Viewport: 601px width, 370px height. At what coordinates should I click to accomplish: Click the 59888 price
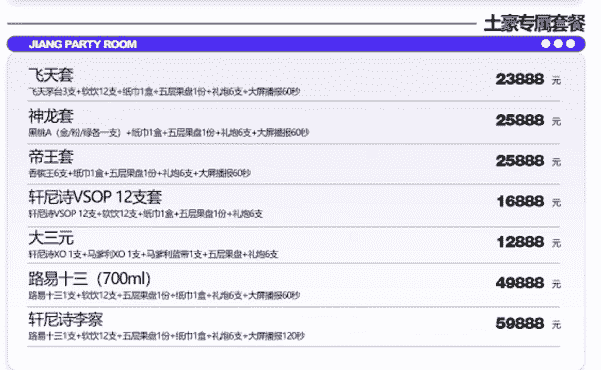point(520,323)
